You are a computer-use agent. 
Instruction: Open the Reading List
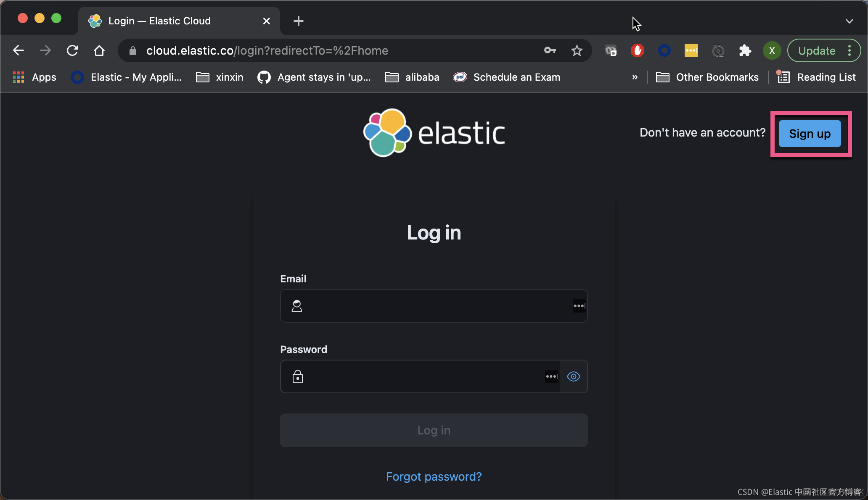coord(817,77)
